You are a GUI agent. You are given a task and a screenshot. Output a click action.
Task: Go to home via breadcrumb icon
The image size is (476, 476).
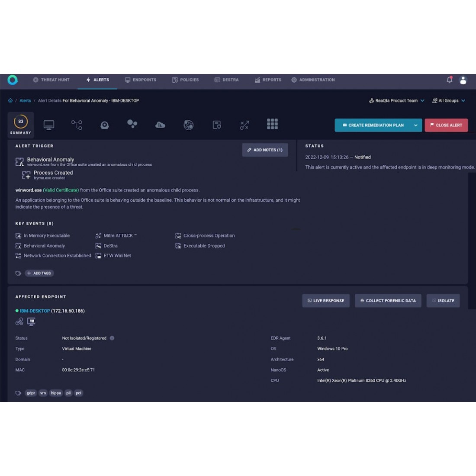coord(10,100)
